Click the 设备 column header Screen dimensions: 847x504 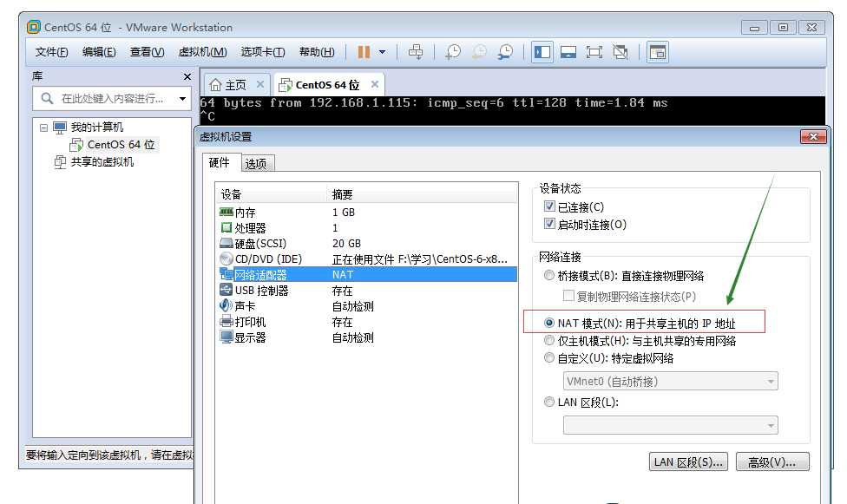(x=271, y=194)
